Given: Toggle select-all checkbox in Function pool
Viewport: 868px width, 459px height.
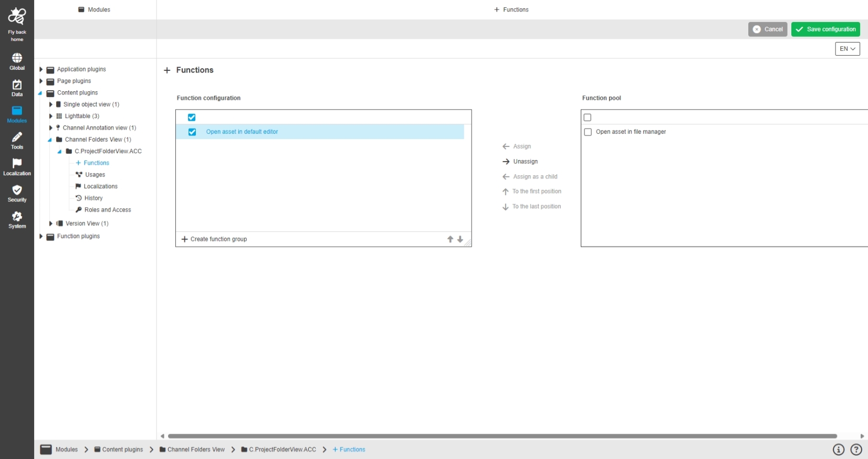Looking at the screenshot, I should pos(588,118).
